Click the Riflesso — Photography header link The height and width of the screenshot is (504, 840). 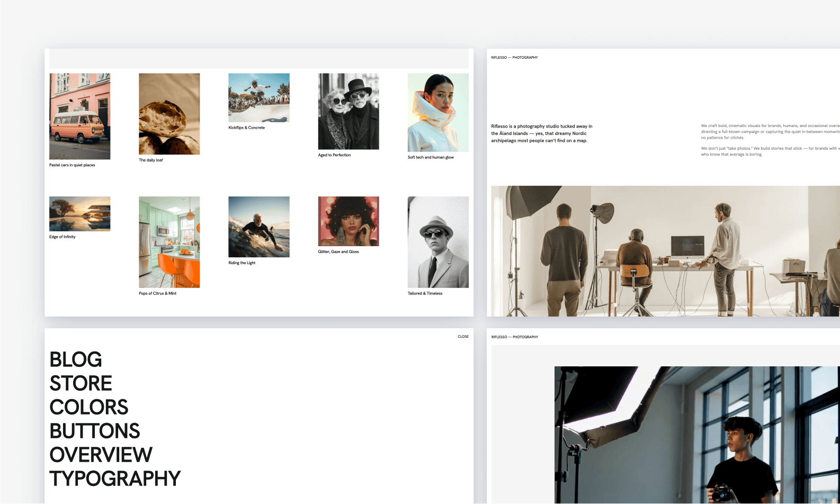[x=514, y=57]
